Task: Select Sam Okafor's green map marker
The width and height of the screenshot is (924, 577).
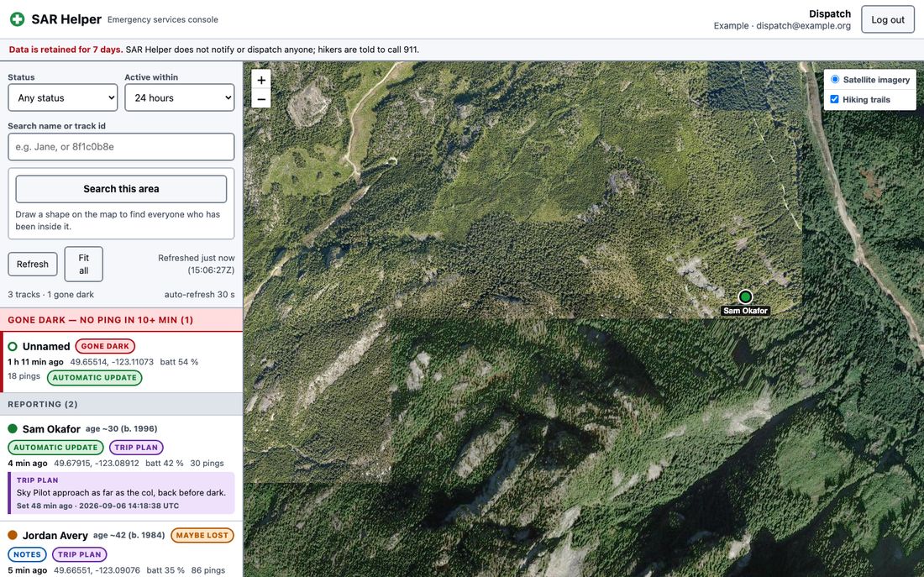Action: click(745, 296)
